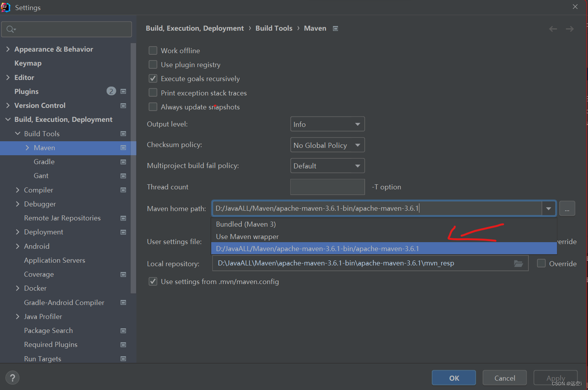Click the OK button
The width and height of the screenshot is (588, 390).
[454, 378]
